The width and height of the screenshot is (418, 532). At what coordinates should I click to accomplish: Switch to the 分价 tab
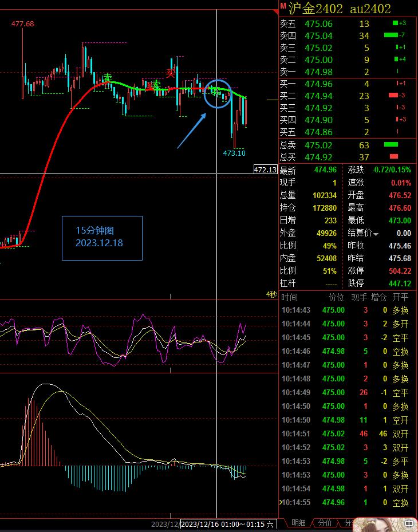coord(325,523)
